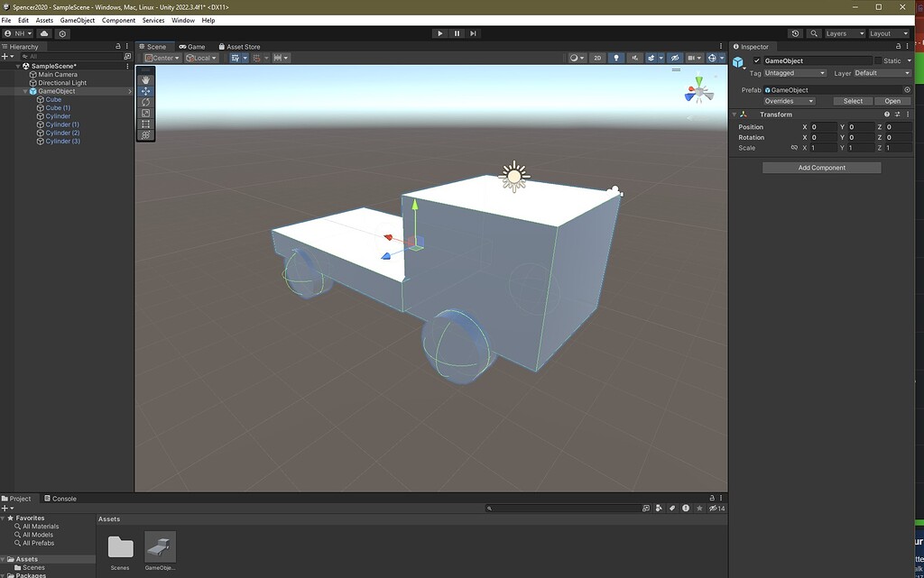Click the Play button
The image size is (924, 578).
point(439,33)
